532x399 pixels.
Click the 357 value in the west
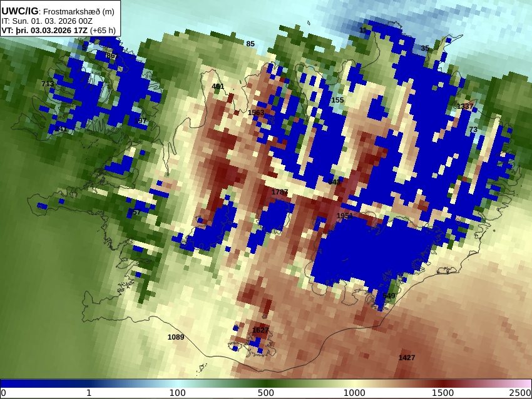[135, 212]
